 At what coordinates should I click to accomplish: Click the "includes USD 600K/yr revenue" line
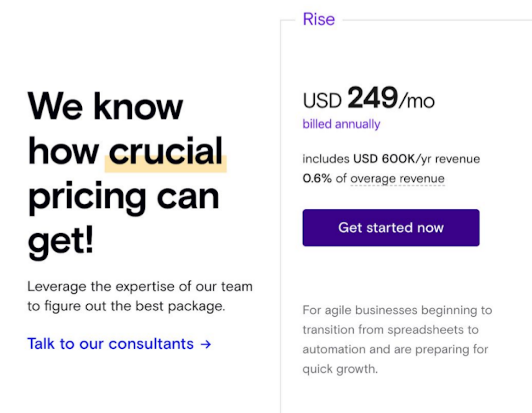click(391, 159)
